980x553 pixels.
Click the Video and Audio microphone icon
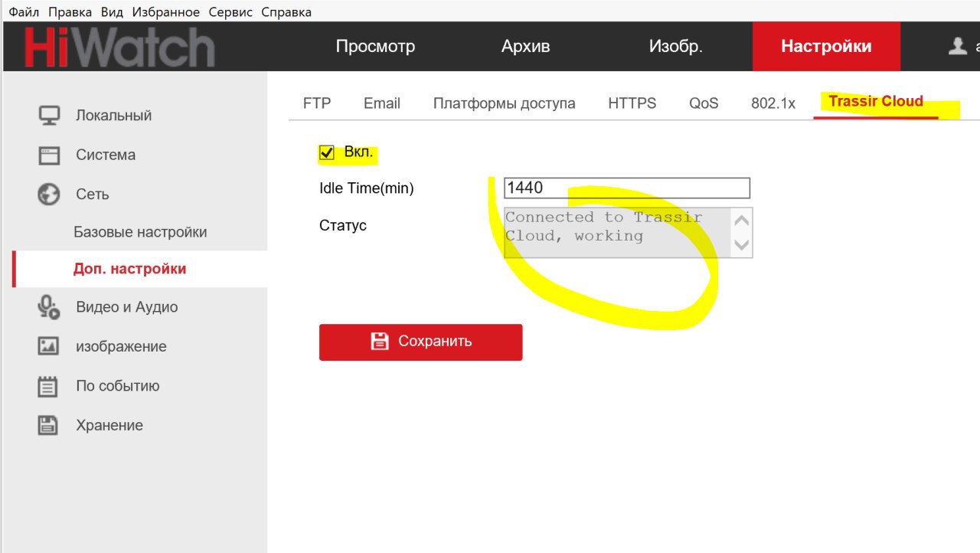(x=49, y=307)
